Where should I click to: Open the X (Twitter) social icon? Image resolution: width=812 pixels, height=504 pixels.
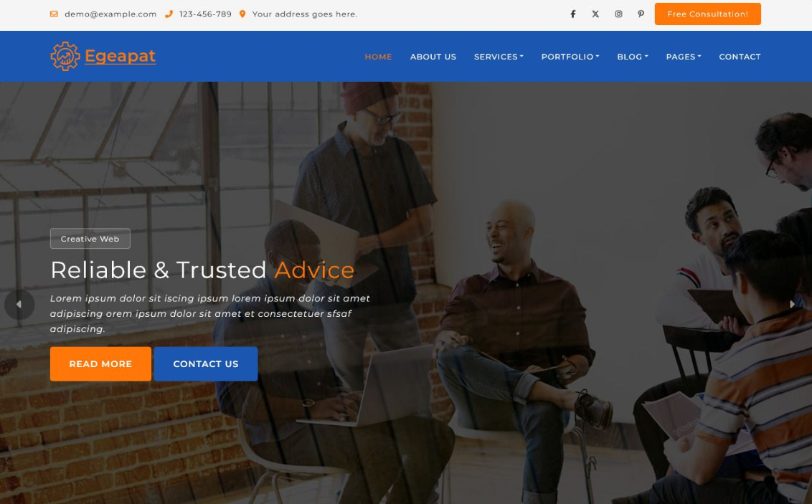coord(595,14)
